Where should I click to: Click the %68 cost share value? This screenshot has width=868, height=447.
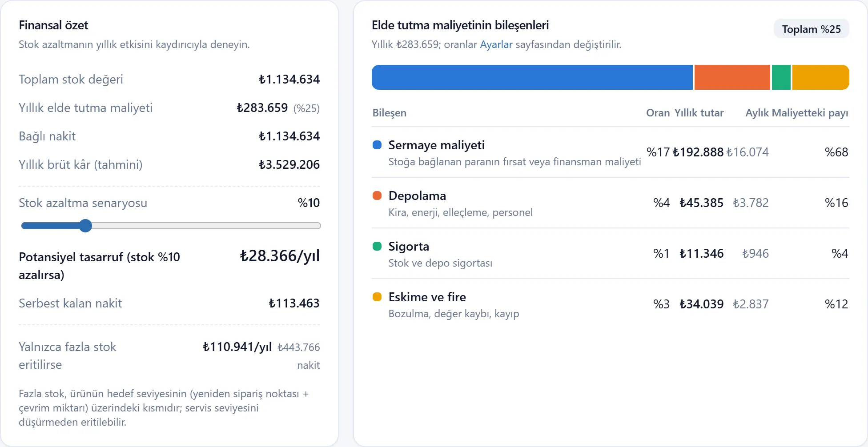point(836,152)
